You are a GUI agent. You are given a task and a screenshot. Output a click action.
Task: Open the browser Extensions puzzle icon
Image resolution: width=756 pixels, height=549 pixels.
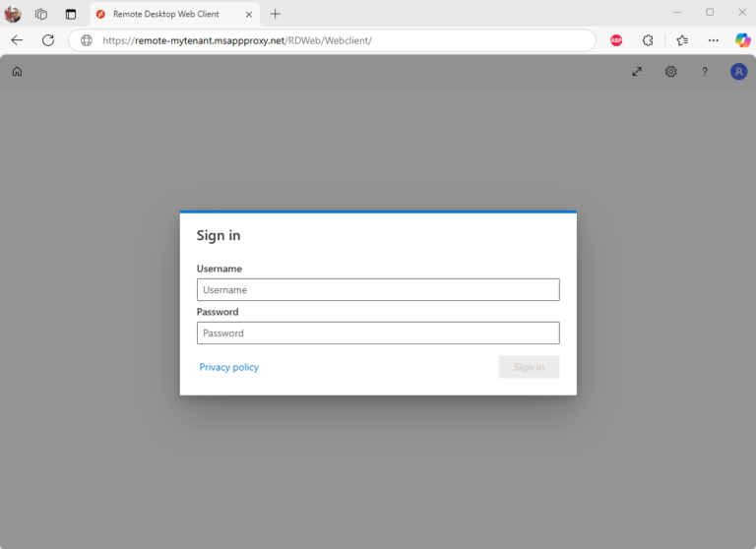click(x=648, y=40)
